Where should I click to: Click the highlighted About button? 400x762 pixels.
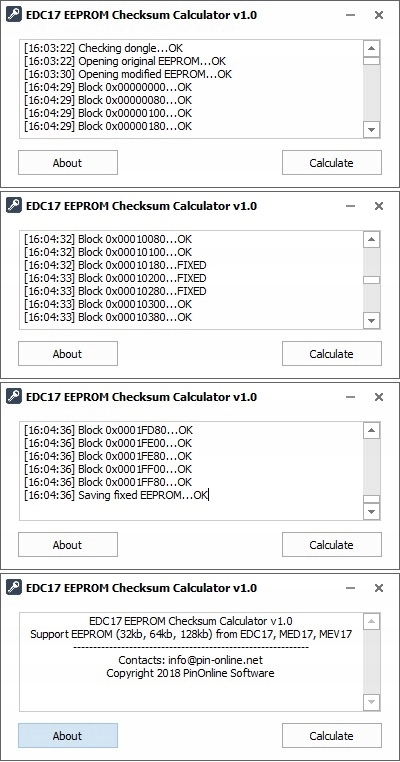tap(68, 736)
